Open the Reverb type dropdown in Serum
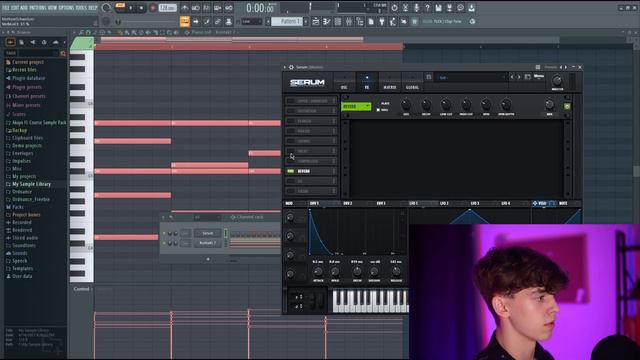Viewport: 640px width, 360px height. pyautogui.click(x=356, y=107)
